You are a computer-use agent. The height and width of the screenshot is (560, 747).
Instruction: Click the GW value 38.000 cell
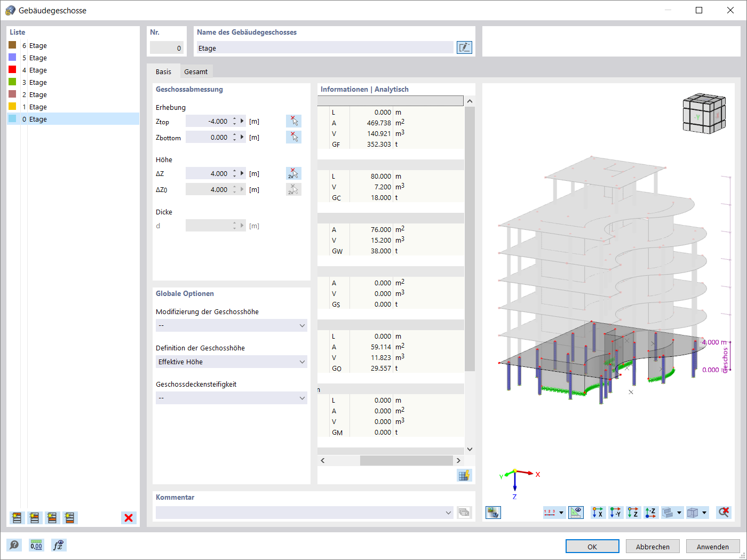[x=371, y=251]
